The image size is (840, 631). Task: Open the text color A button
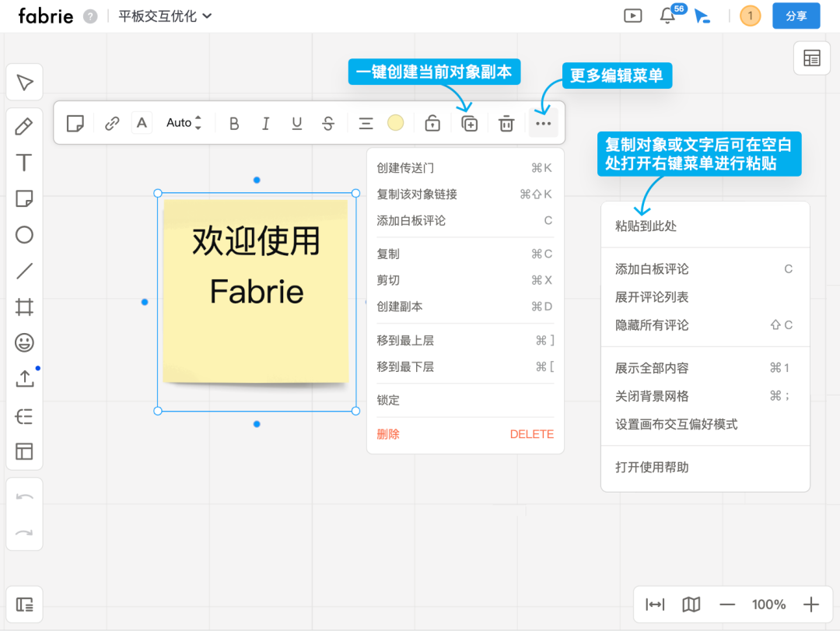point(142,123)
